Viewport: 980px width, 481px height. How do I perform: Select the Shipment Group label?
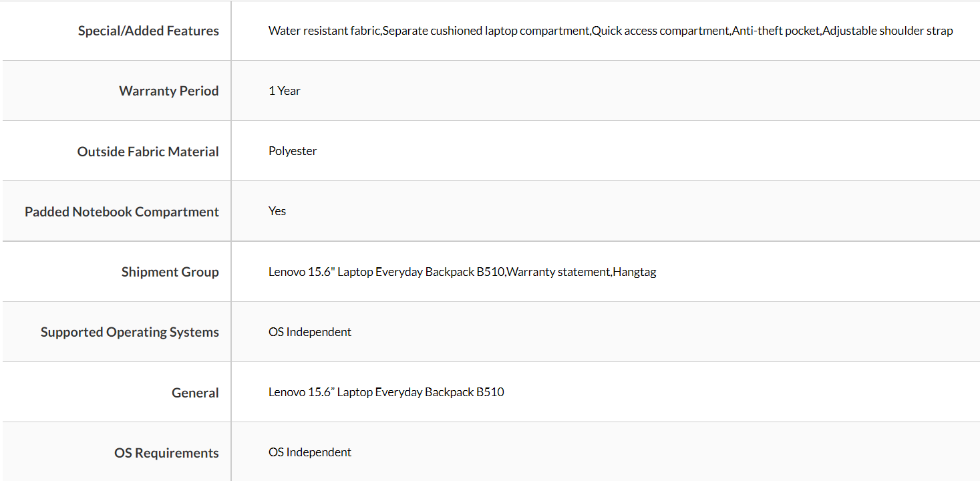pyautogui.click(x=170, y=272)
